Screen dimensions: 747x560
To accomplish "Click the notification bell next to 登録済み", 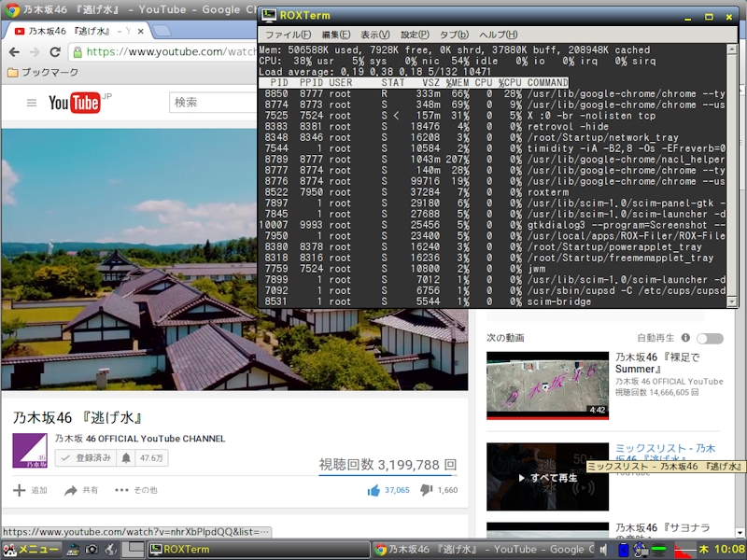I will pos(126,458).
